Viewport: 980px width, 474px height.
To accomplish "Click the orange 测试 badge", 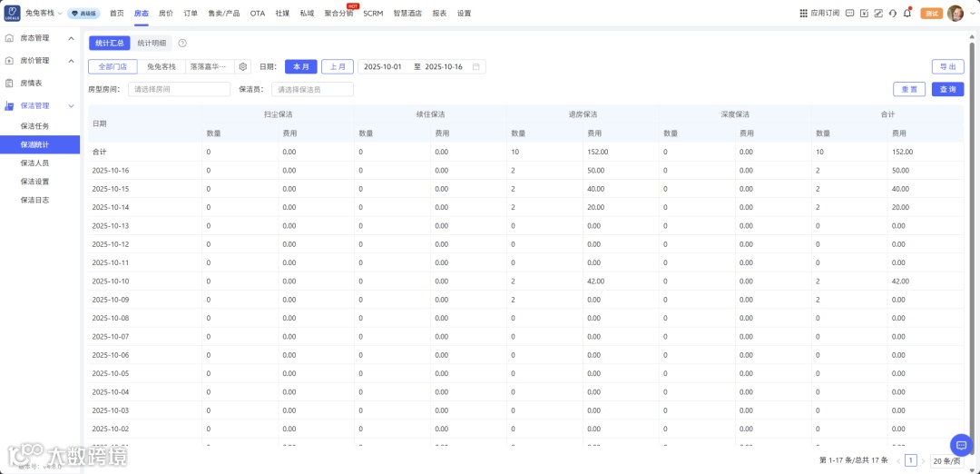I will pyautogui.click(x=931, y=13).
